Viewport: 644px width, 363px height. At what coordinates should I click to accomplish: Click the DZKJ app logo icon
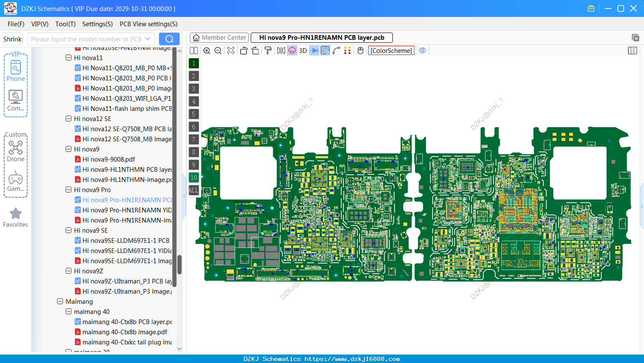[x=10, y=8]
